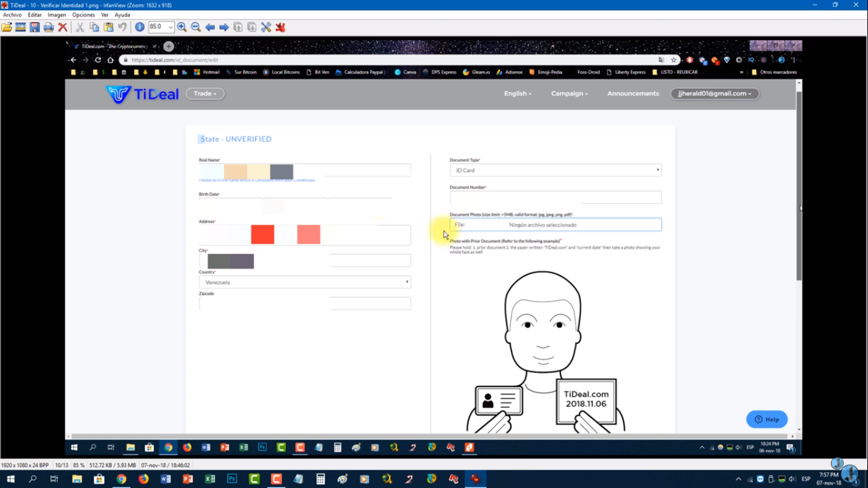Open the English language dropdown on pictured page
The width and height of the screenshot is (868, 488).
[x=517, y=93]
